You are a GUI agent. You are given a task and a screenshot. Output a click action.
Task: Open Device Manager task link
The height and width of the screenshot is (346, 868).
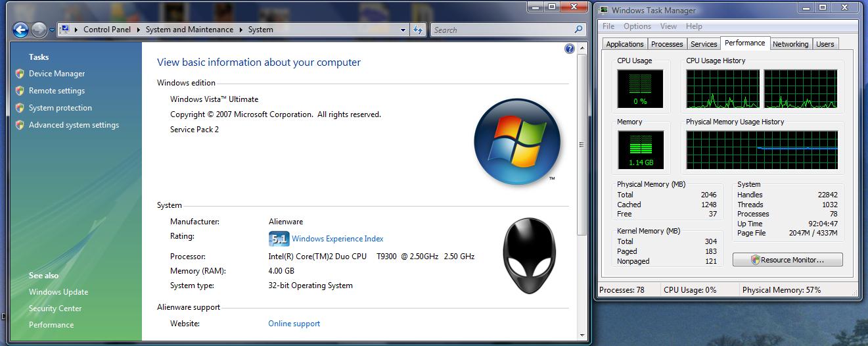[x=57, y=74]
